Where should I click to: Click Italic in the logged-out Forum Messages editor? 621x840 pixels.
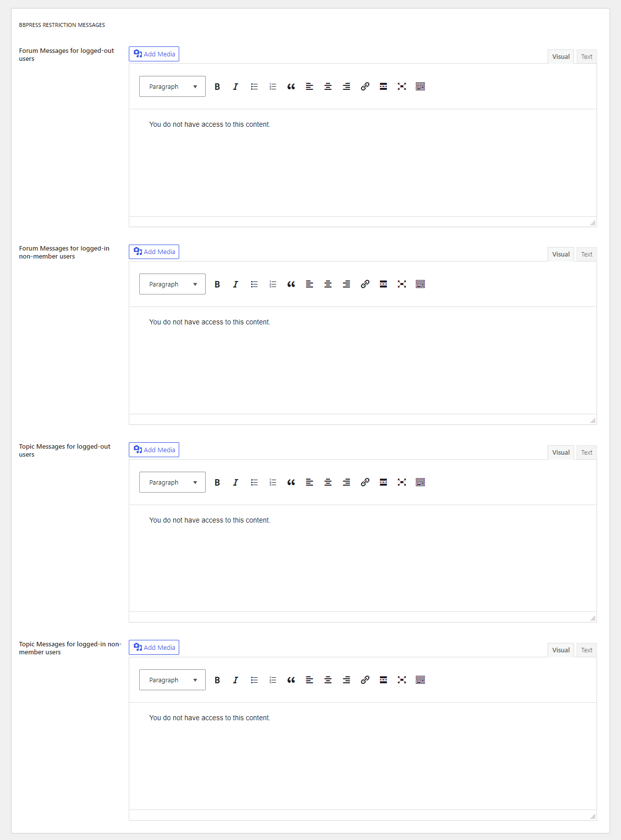tap(236, 86)
